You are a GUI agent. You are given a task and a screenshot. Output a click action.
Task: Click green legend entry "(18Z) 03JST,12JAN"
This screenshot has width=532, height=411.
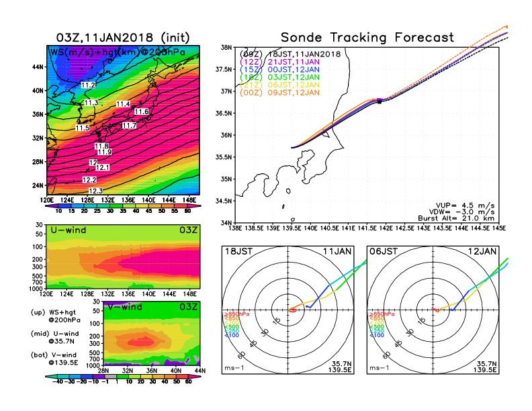click(279, 78)
